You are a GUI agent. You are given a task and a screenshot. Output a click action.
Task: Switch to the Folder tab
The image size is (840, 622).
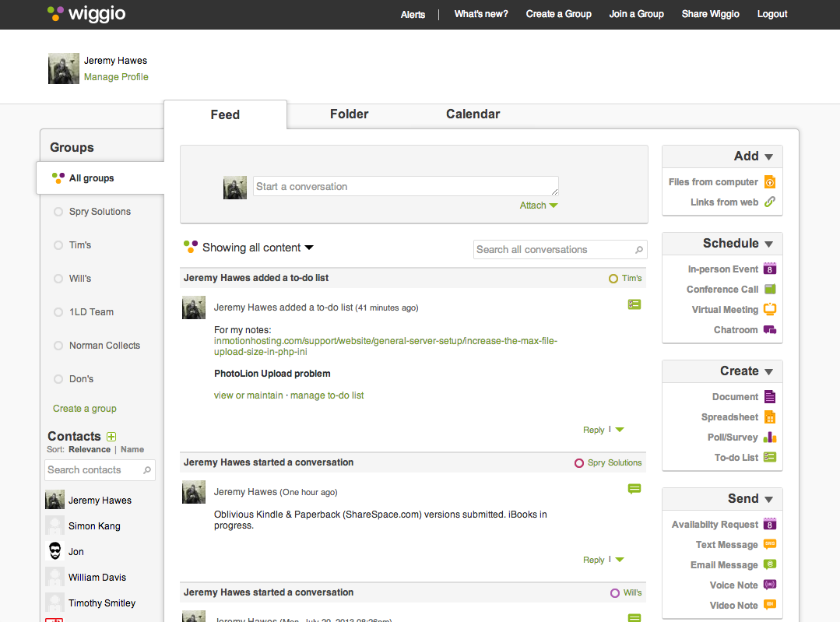[350, 114]
